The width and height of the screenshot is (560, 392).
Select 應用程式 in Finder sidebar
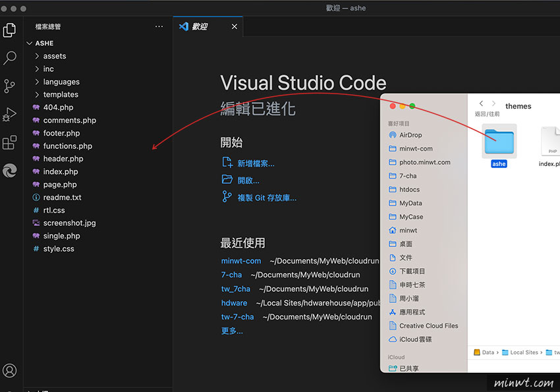click(x=412, y=312)
